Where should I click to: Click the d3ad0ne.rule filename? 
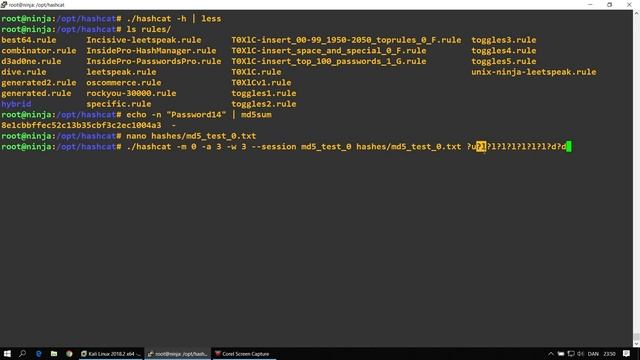[x=31, y=61]
